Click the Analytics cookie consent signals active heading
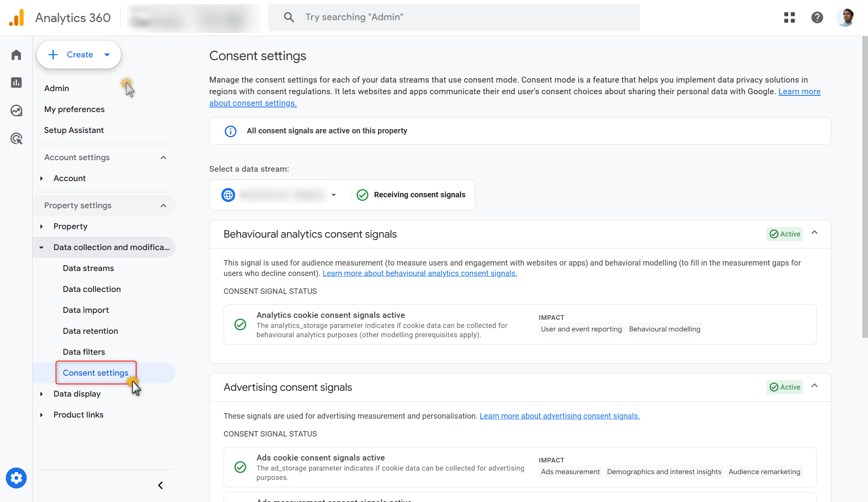Screen dimensions: 868x502 [331, 315]
